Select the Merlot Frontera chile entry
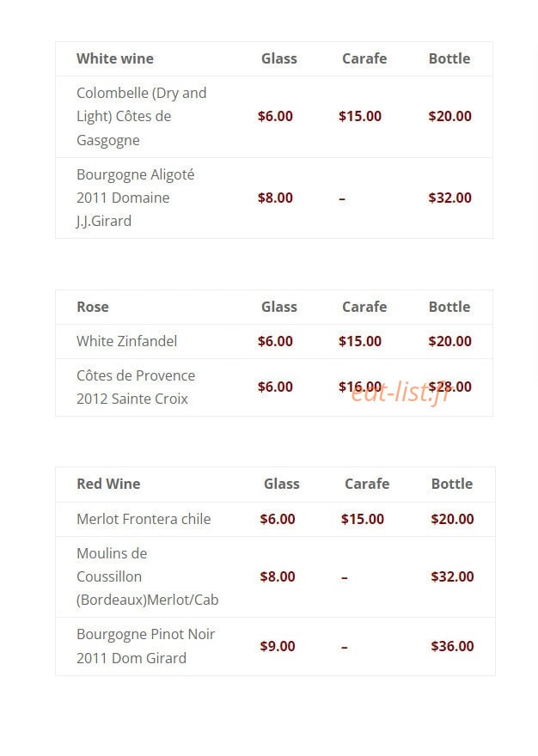 point(144,519)
